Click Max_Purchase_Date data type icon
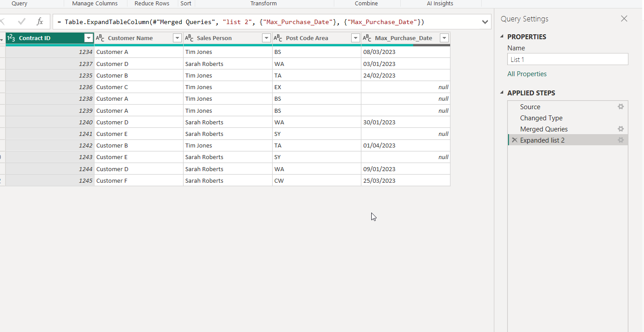The width and height of the screenshot is (644, 332). point(367,38)
